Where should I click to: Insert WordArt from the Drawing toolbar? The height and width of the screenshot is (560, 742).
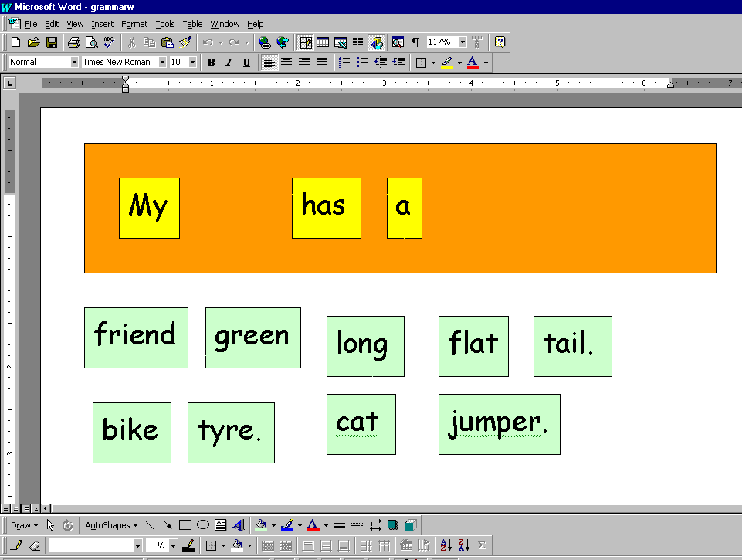[x=239, y=524]
